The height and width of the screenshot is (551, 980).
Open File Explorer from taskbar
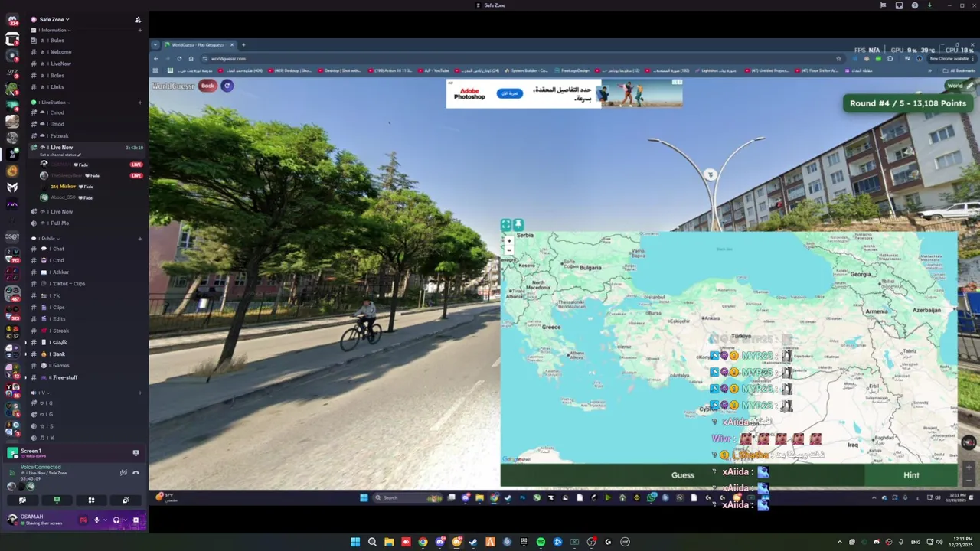coord(389,542)
